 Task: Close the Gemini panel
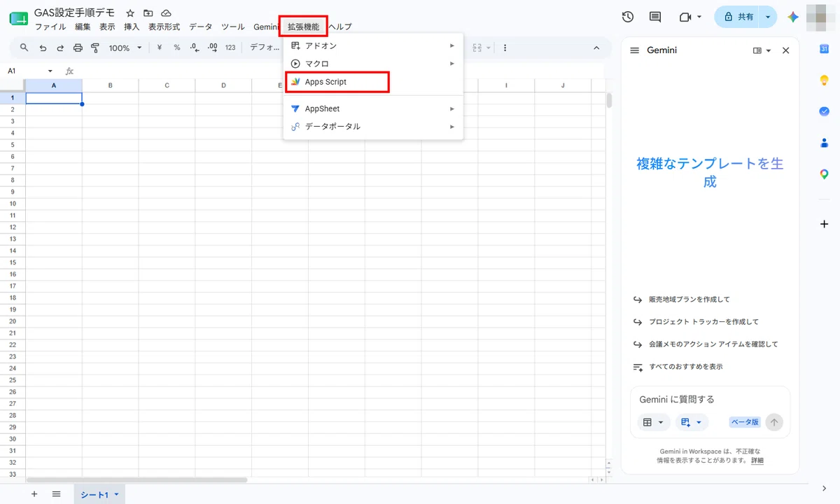pos(785,50)
